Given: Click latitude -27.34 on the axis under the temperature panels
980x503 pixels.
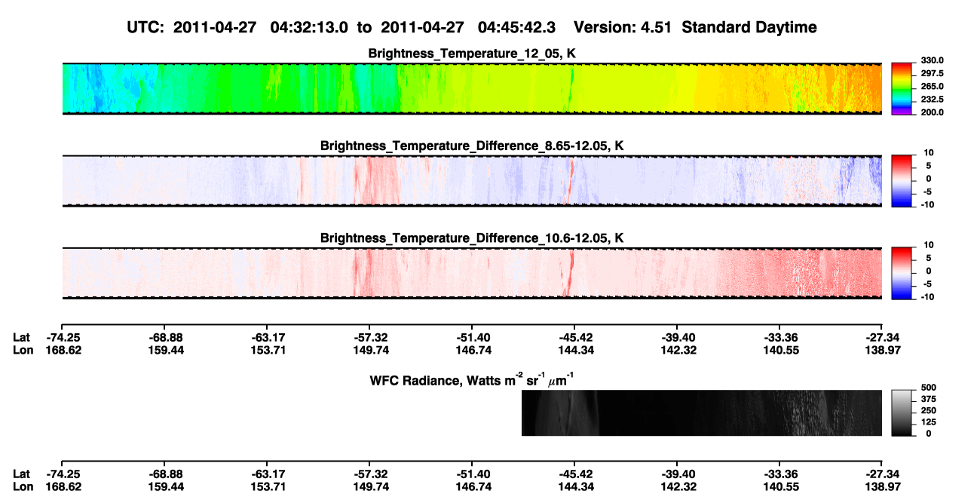Looking at the screenshot, I should pyautogui.click(x=882, y=338).
